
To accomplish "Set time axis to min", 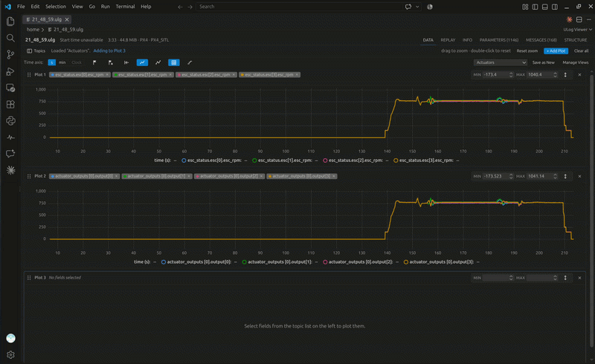I will click(62, 62).
